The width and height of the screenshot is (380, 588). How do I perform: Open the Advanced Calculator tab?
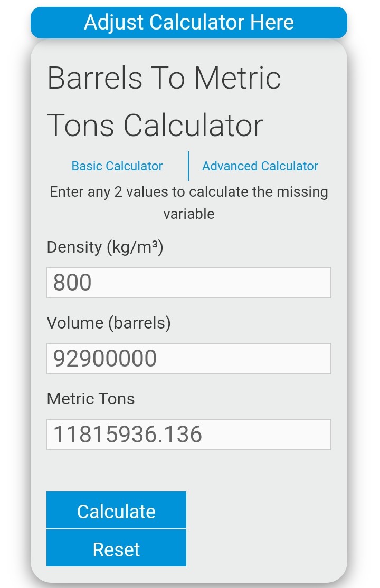260,166
